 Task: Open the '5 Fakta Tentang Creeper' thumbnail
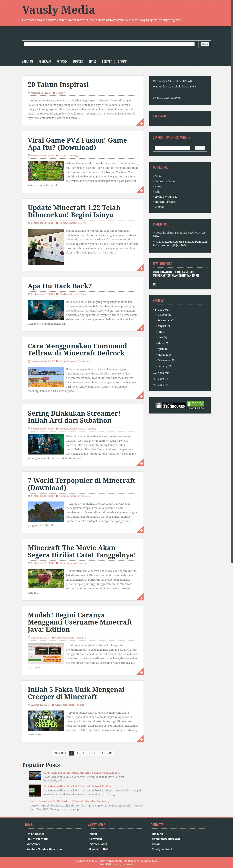click(x=46, y=721)
